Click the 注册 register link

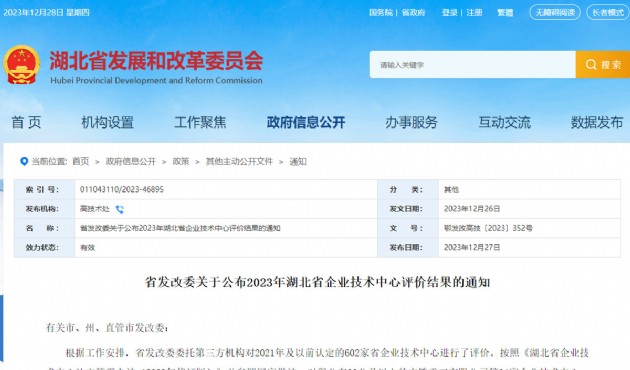point(474,12)
